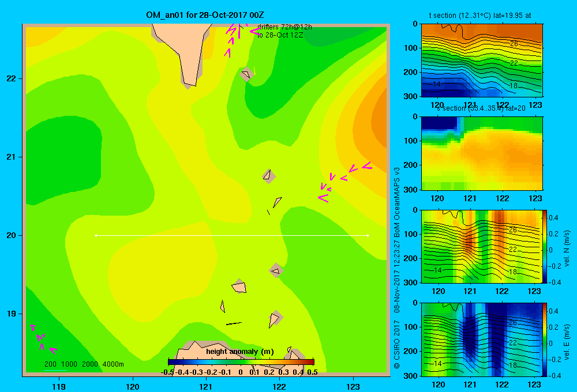The height and width of the screenshot is (392, 577).
Task: Click the "to 28-Oct 12Z" annotation text
Action: click(x=280, y=35)
